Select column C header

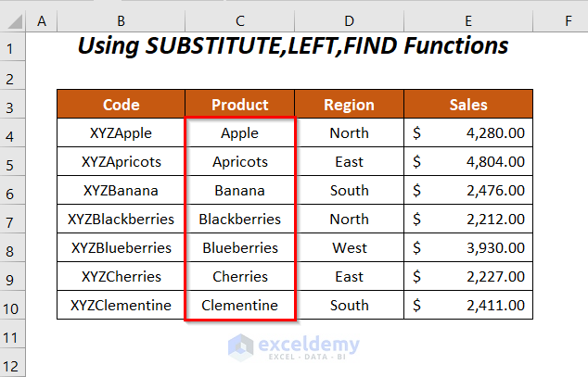pos(239,19)
